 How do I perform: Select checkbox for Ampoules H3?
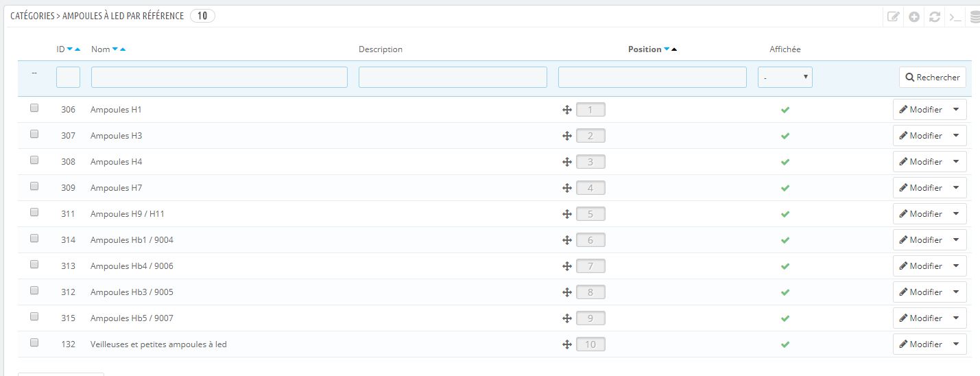tap(34, 134)
